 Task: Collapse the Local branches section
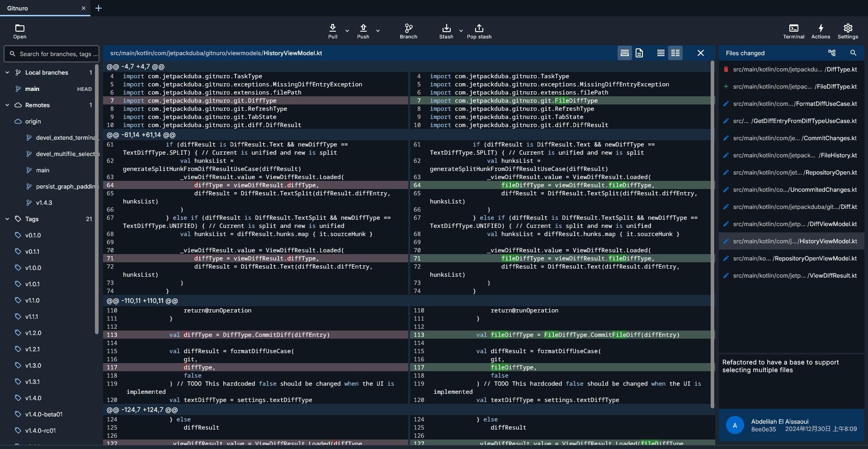(7, 72)
